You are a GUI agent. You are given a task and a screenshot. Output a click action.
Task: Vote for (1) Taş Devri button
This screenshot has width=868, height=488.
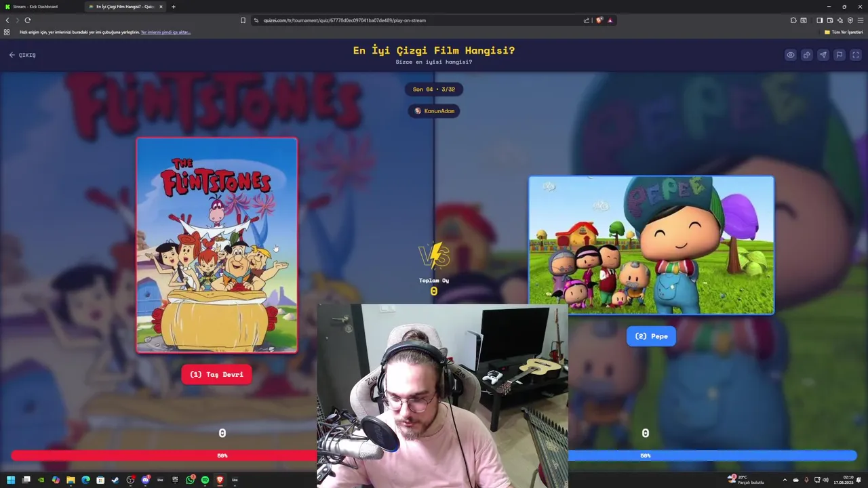(x=216, y=374)
